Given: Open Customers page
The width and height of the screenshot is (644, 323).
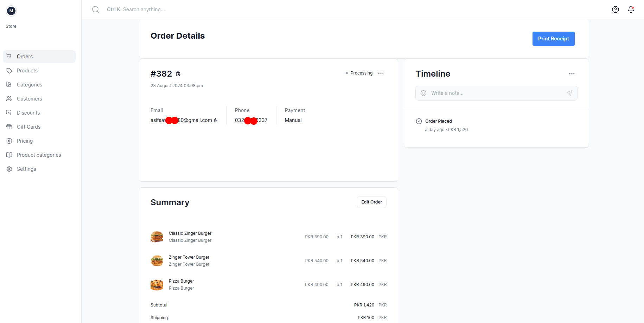Looking at the screenshot, I should pyautogui.click(x=39, y=99).
